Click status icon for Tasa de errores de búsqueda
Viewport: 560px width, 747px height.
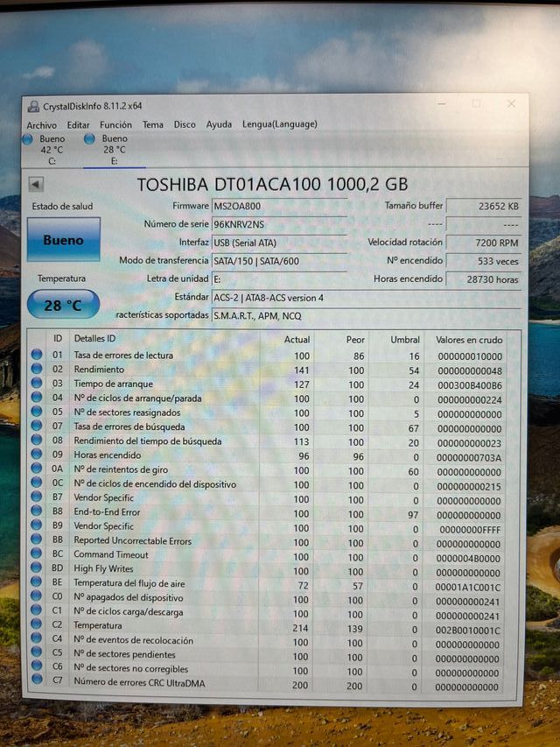click(37, 426)
